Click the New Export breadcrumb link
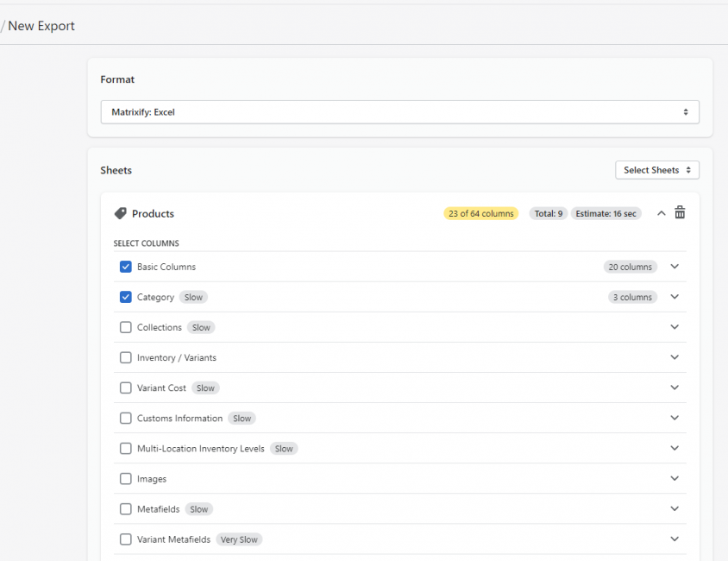The height and width of the screenshot is (561, 728). (41, 25)
